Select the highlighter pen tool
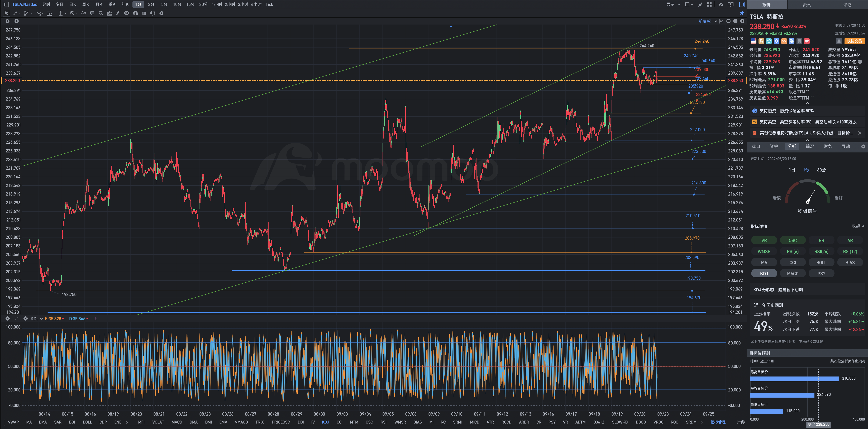Screen dimensions: 868x429 pos(118,13)
